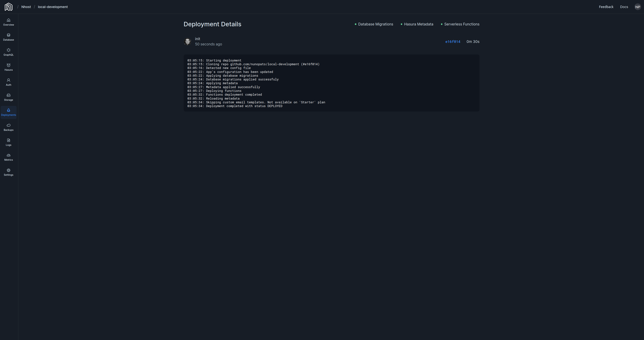644x340 pixels.
Task: Open the Hasura panel from the sidebar
Action: pos(9,67)
